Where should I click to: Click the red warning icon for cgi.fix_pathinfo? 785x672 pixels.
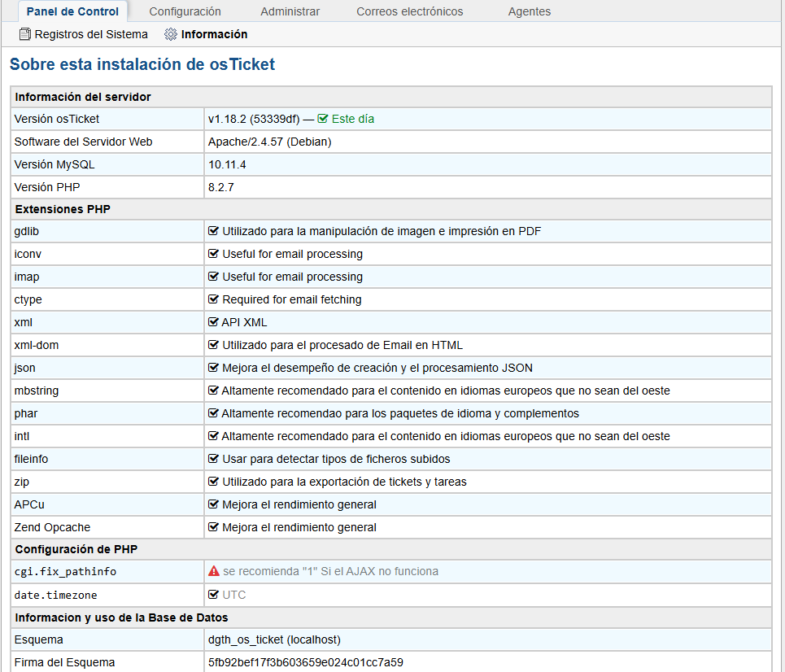coord(214,571)
